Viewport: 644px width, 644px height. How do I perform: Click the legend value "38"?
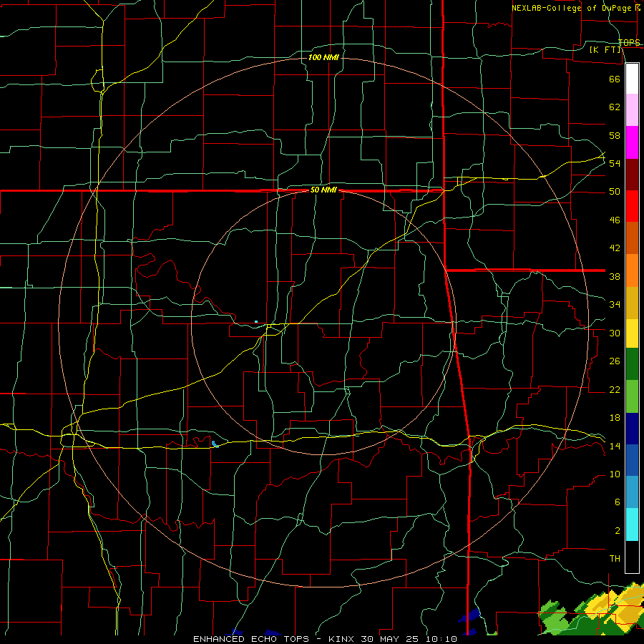(615, 276)
